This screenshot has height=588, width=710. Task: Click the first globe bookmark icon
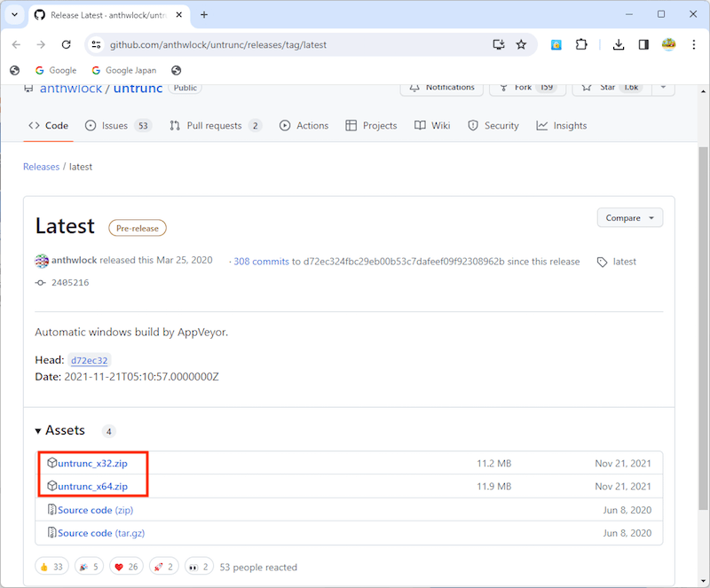[15, 70]
